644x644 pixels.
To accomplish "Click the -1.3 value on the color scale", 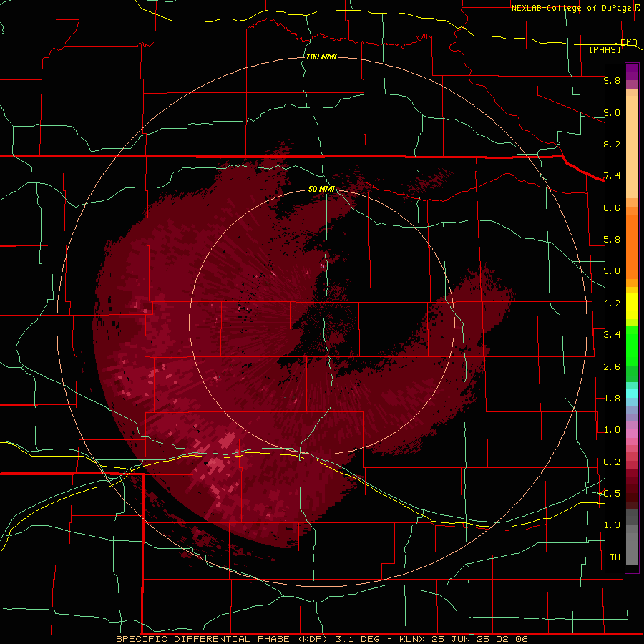I will tap(609, 525).
